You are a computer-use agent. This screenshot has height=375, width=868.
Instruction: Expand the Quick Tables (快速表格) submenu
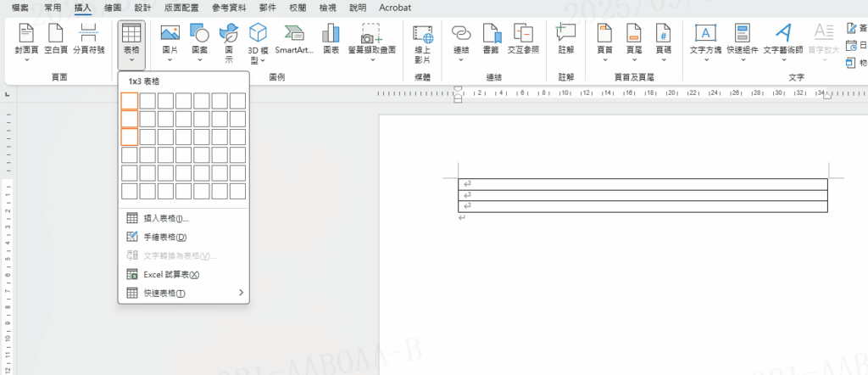pos(183,294)
